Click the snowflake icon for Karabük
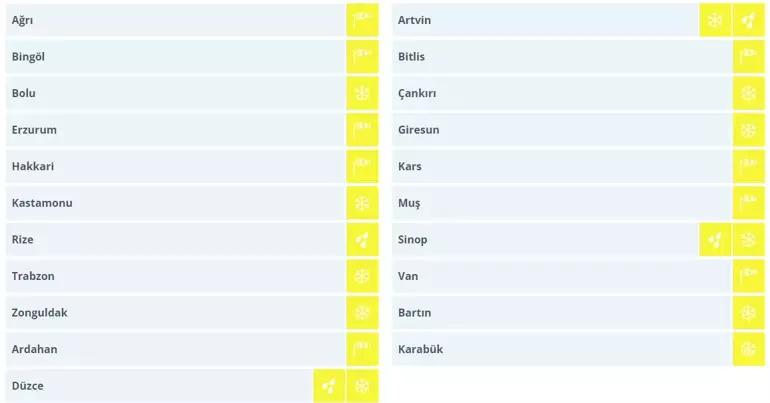Image resolution: width=770 pixels, height=403 pixels. (x=748, y=349)
